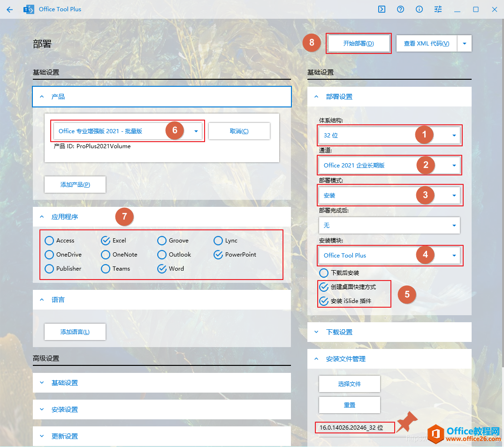Collapse the 安装文件管理 section
The height and width of the screenshot is (447, 504).
pyautogui.click(x=389, y=359)
